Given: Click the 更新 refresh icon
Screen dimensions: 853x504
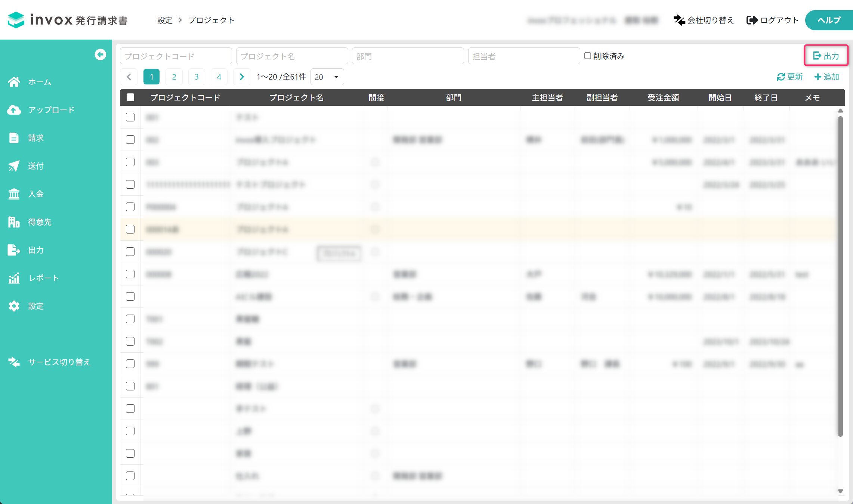Looking at the screenshot, I should (x=781, y=77).
